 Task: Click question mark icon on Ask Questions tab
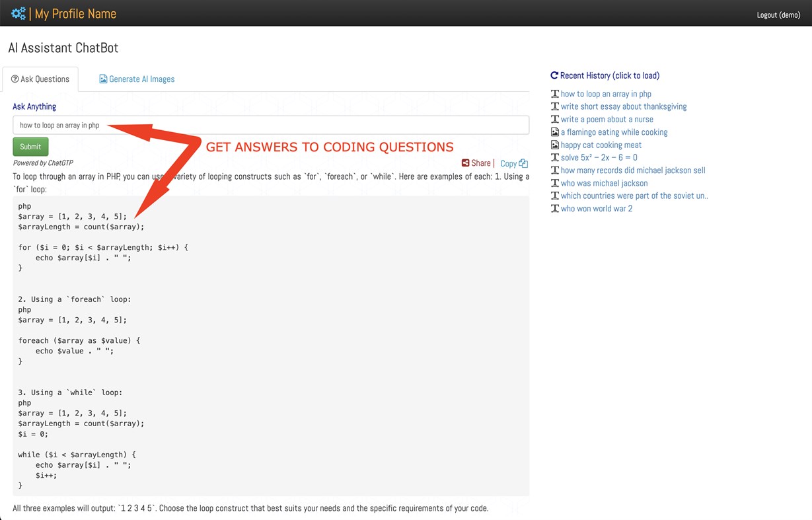pos(15,79)
